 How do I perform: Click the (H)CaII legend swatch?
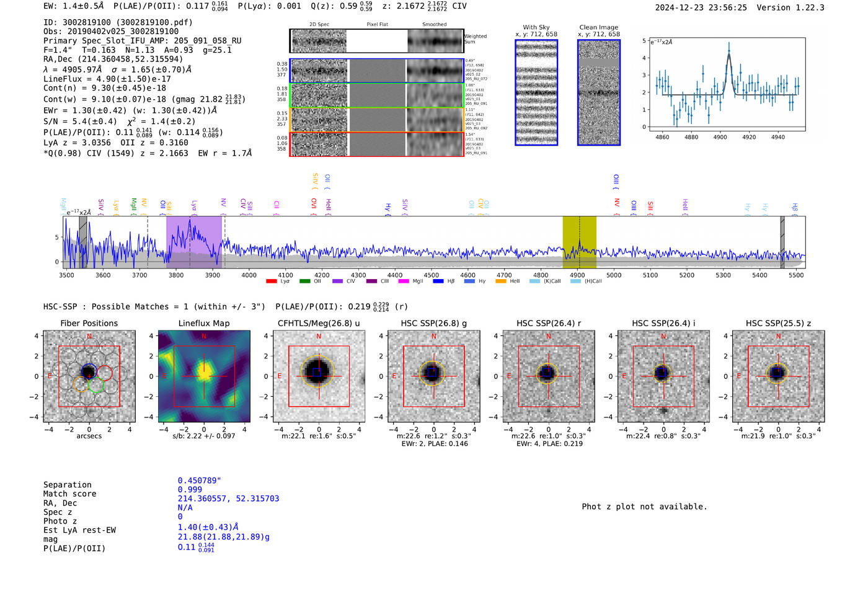click(x=575, y=281)
